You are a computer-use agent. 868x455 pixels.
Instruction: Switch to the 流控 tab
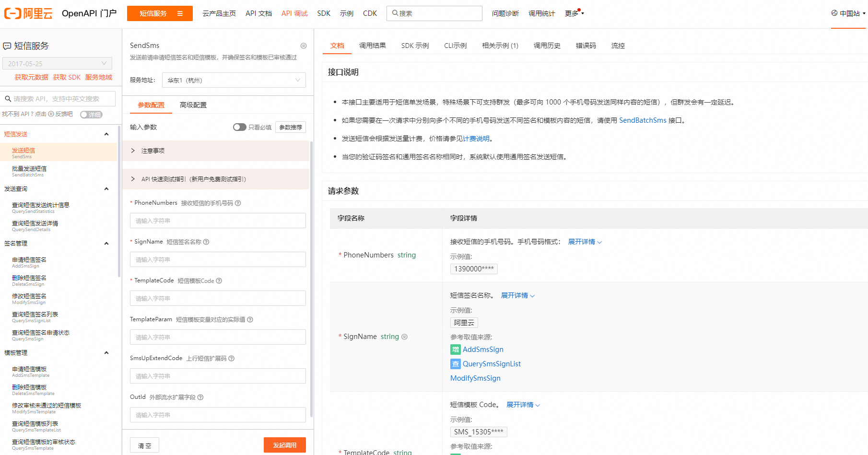[618, 46]
